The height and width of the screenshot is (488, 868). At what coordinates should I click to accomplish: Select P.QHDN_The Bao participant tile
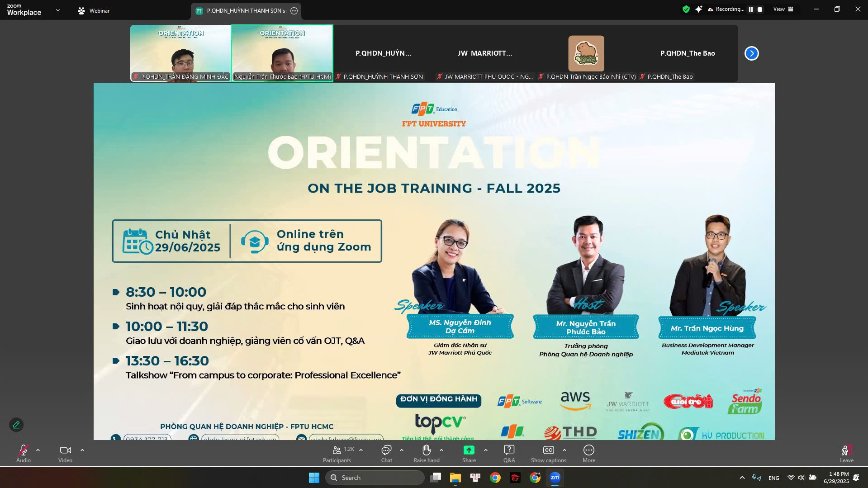688,53
